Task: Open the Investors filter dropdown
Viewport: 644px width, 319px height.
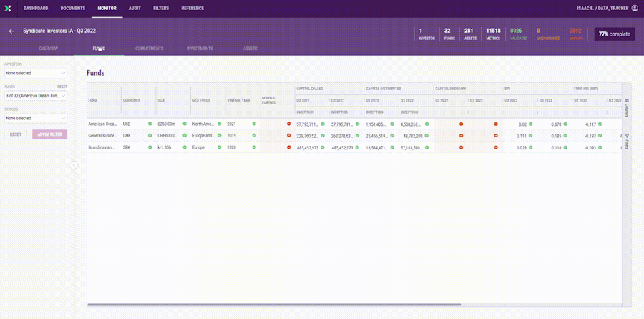Action: (36, 73)
